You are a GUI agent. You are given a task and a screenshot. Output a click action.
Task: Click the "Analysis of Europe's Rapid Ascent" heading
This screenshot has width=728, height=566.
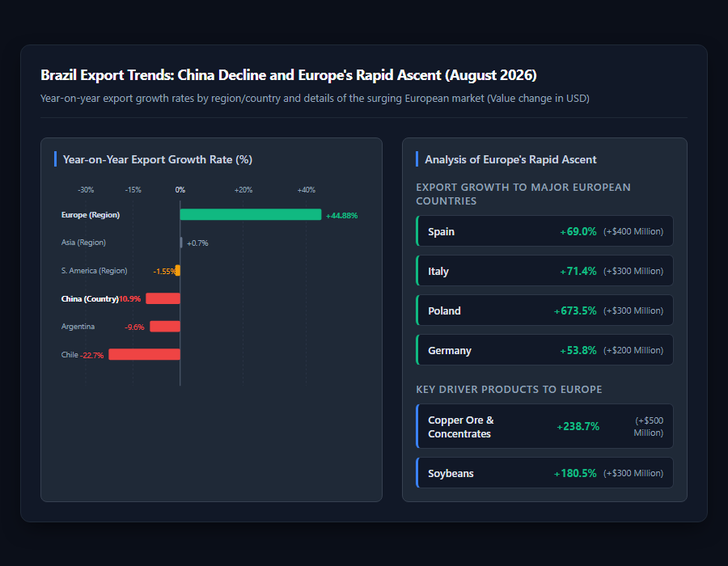click(510, 159)
